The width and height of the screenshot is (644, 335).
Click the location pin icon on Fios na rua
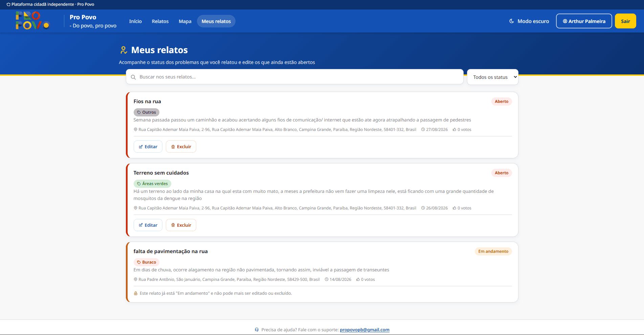coord(136,130)
